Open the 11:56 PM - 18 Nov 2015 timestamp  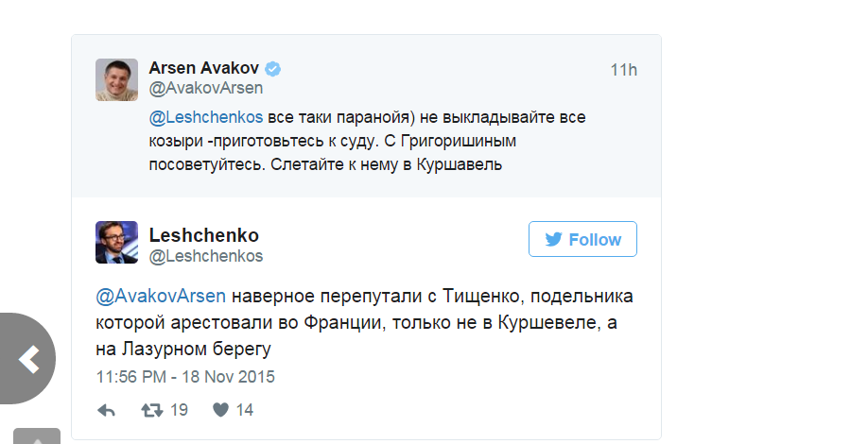pos(185,377)
